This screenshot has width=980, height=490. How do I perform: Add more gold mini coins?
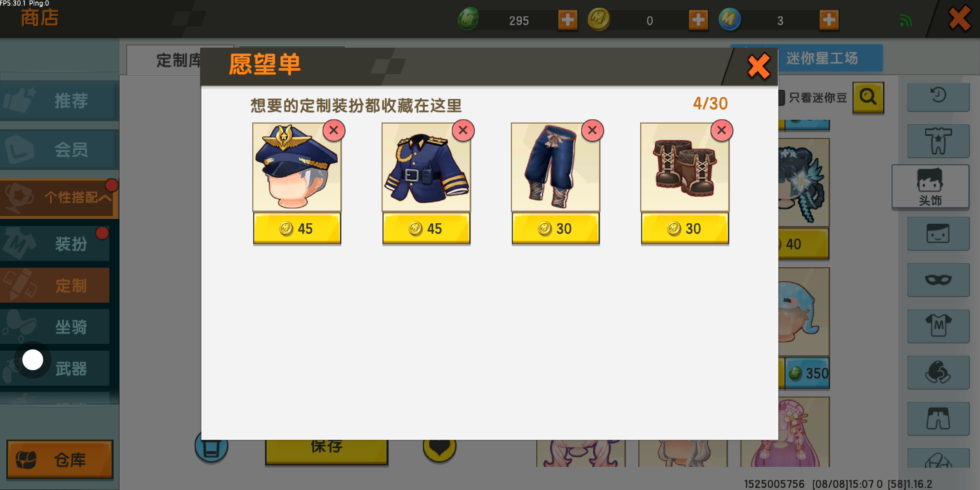pyautogui.click(x=698, y=20)
